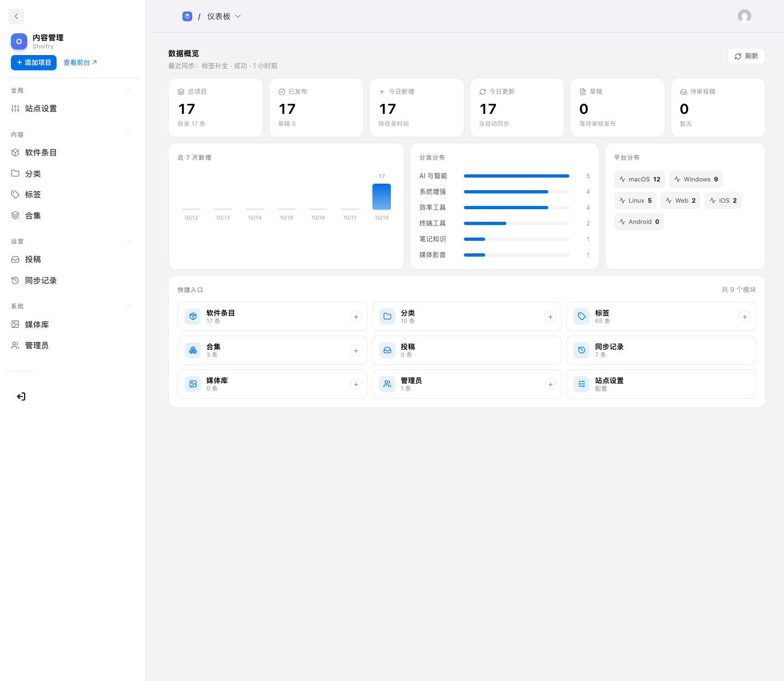Click the 10/18 bar in the chart
This screenshot has width=784, height=681.
click(382, 197)
